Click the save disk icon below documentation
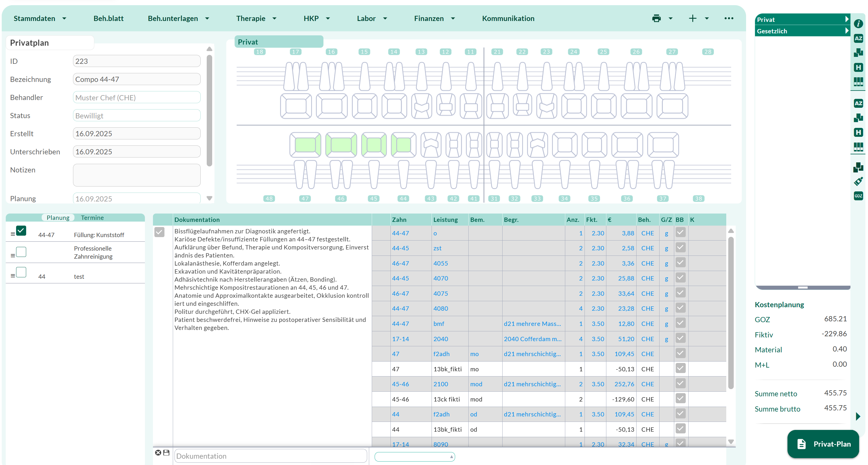 click(x=166, y=453)
